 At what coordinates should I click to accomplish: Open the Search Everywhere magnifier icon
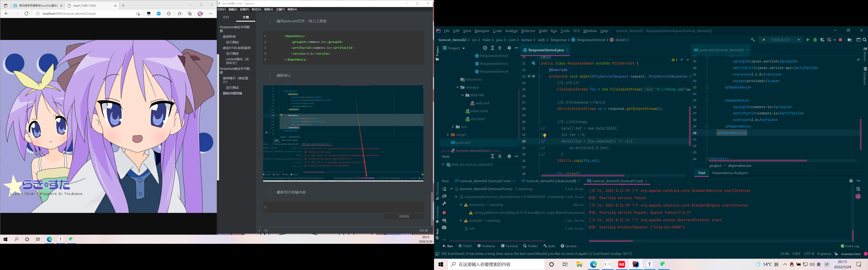(865, 39)
